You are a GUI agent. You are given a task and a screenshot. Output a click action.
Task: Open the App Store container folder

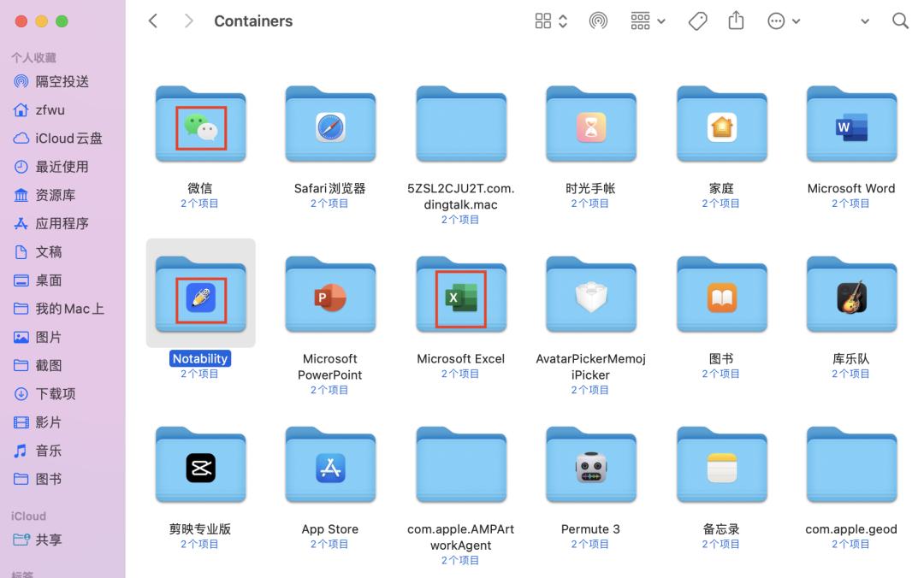(x=330, y=464)
